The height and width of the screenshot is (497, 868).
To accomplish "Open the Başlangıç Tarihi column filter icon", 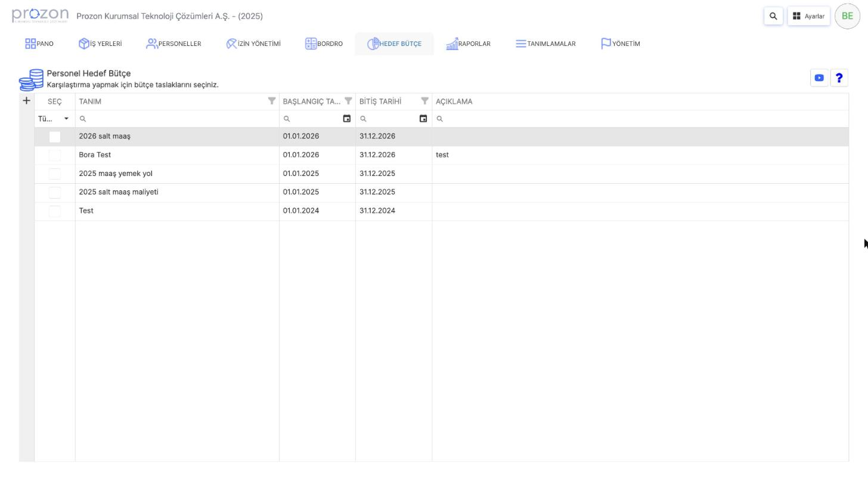I will click(x=348, y=101).
